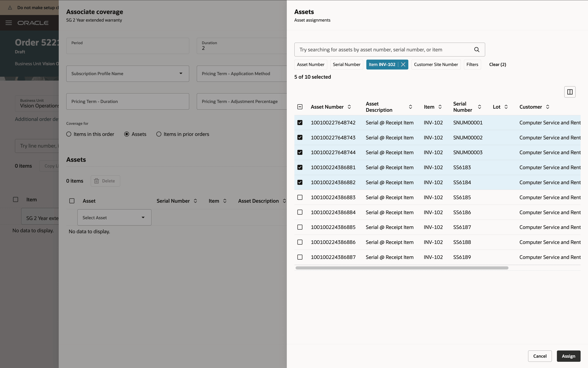
Task: Check asset 100100224386883
Action: coord(300,197)
